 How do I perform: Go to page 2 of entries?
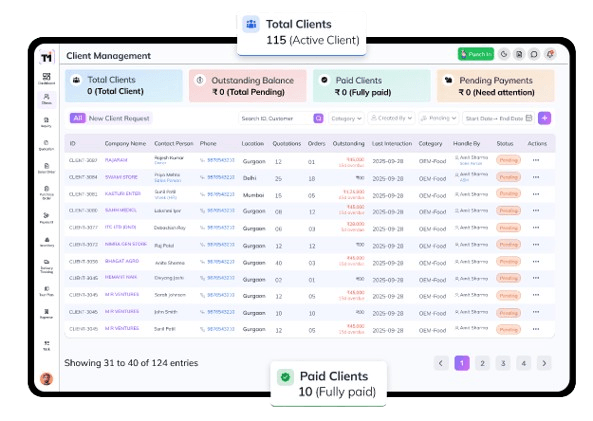click(x=482, y=363)
